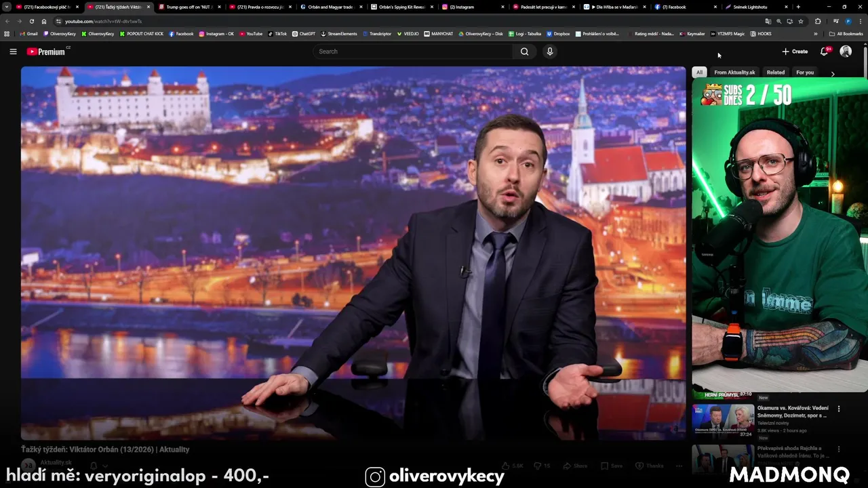Open the site information icon in the address bar

pyautogui.click(x=59, y=21)
